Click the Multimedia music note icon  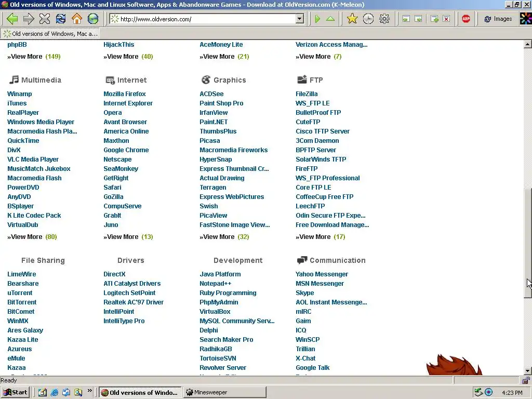pos(14,79)
